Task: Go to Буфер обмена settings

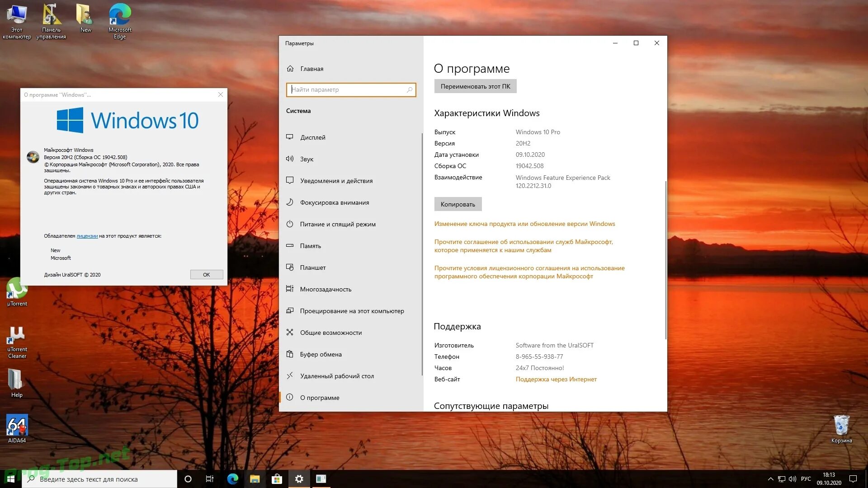Action: point(321,354)
